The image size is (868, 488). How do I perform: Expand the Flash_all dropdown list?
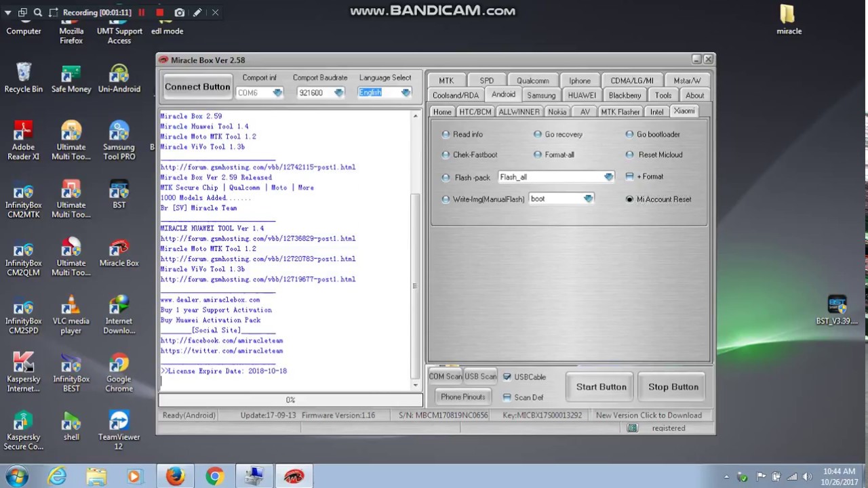click(608, 177)
